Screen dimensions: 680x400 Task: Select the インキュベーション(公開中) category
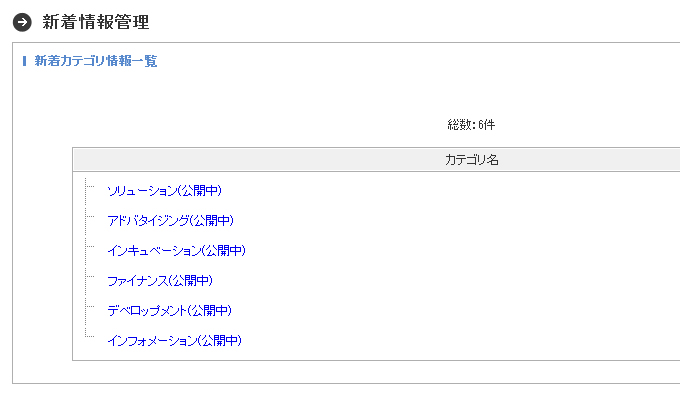tap(177, 250)
